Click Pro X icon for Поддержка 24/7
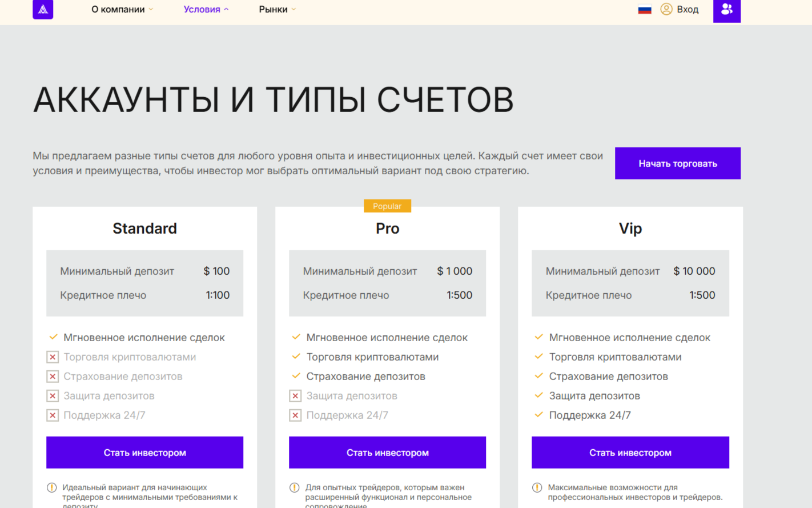Image resolution: width=812 pixels, height=508 pixels. click(295, 415)
